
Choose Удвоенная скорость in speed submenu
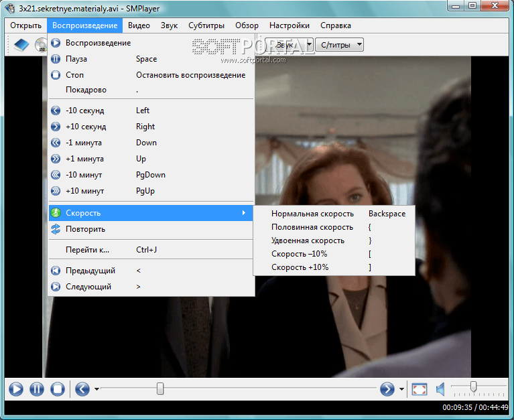334,240
